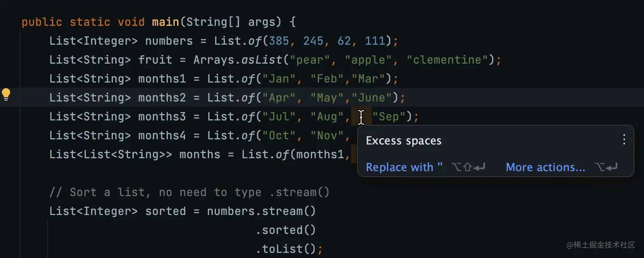Open the 'More actions...' link
Image resolution: width=644 pixels, height=258 pixels.
545,167
